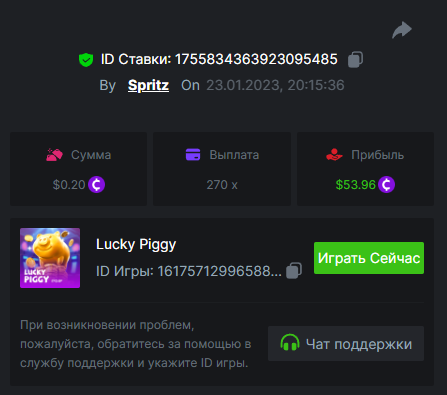Image resolution: width=447 pixels, height=395 pixels.
Task: Copy the bet ID number
Action: (355, 60)
